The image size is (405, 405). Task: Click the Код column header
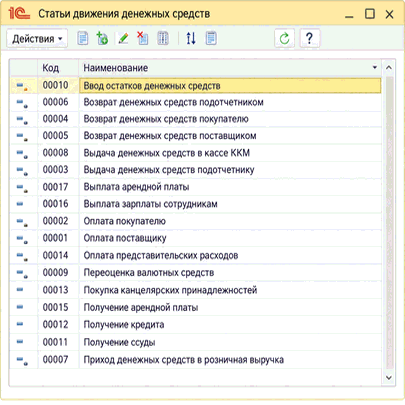coord(58,68)
